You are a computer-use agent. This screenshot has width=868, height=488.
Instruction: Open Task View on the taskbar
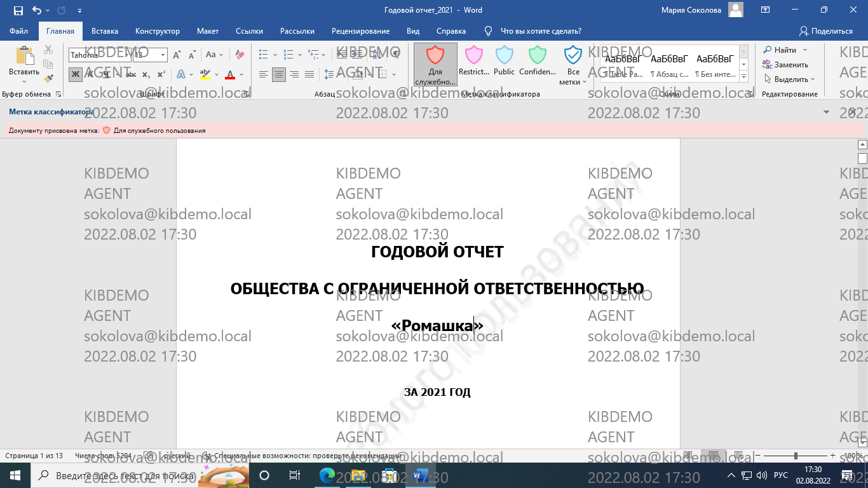[295, 475]
